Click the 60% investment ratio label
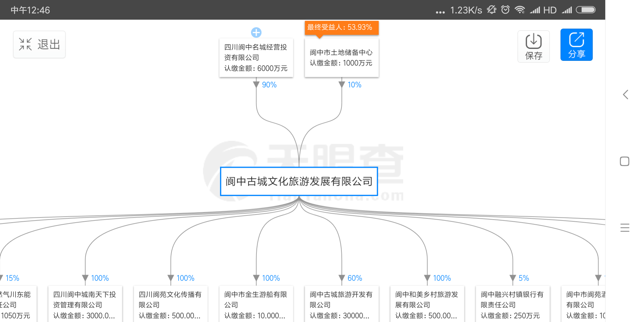 tap(355, 278)
